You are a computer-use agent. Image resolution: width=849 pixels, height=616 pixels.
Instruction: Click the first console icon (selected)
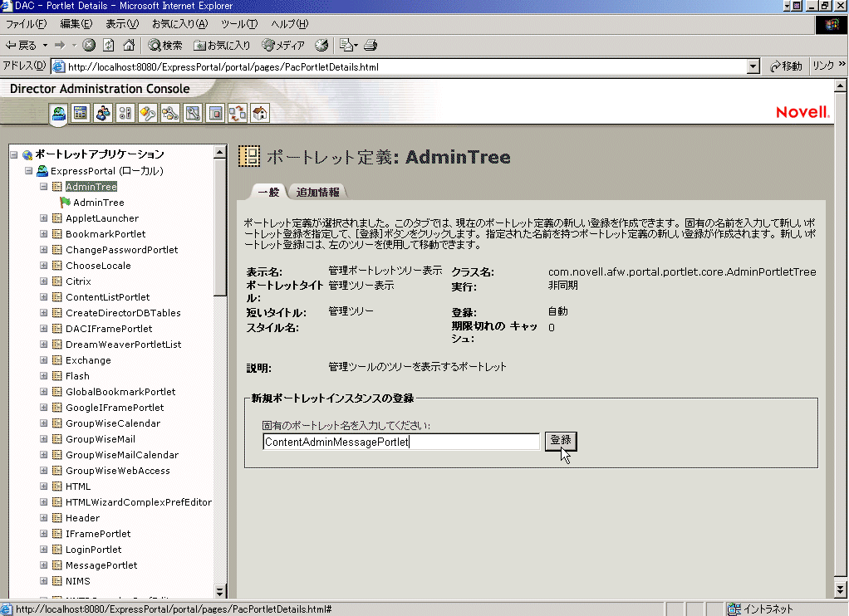tap(58, 113)
